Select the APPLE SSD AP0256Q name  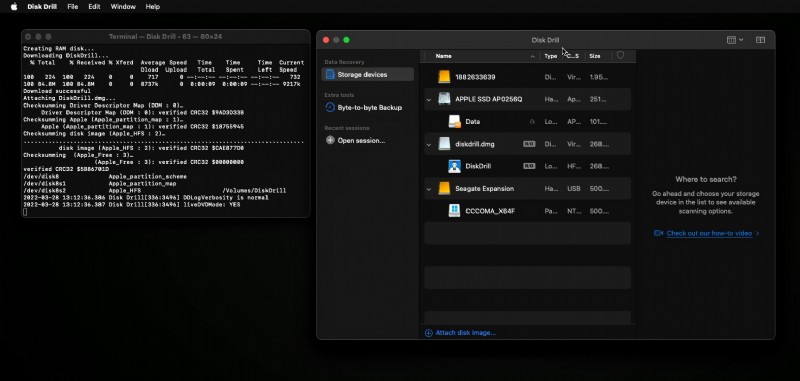[489, 99]
